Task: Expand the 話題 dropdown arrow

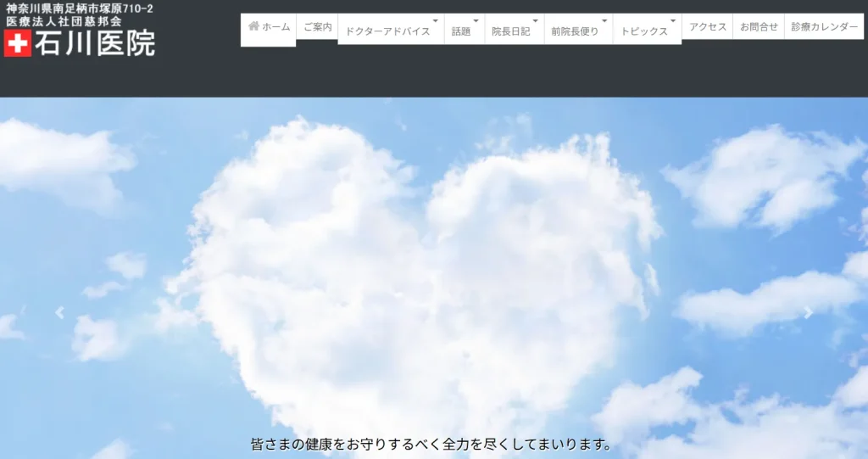Action: (x=476, y=20)
